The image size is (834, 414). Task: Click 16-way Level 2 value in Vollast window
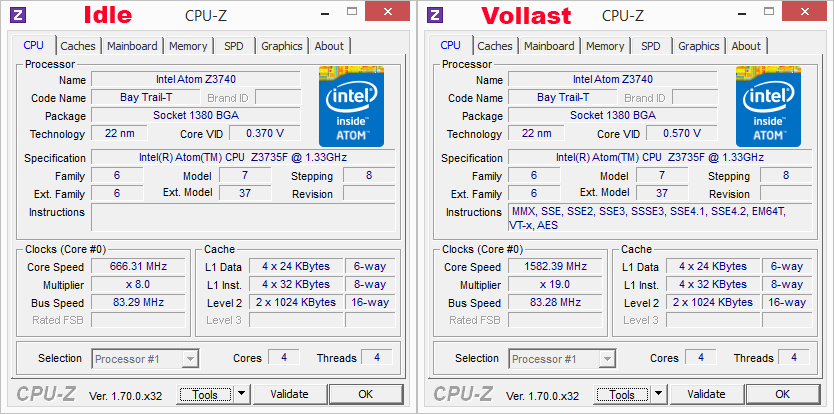tap(787, 303)
